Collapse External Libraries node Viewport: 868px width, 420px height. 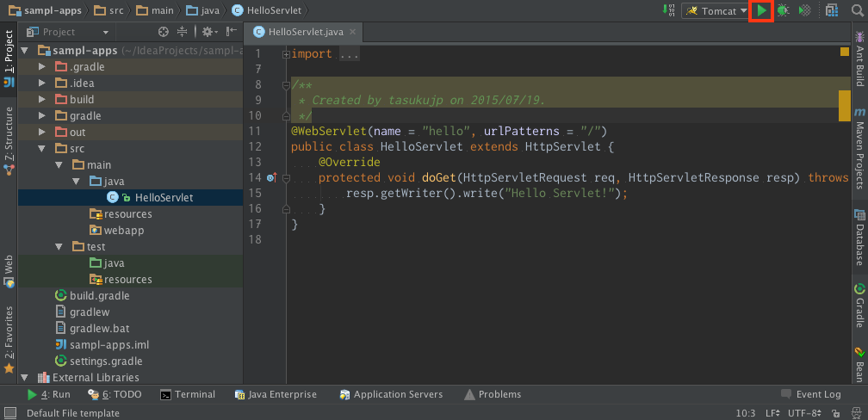click(24, 377)
